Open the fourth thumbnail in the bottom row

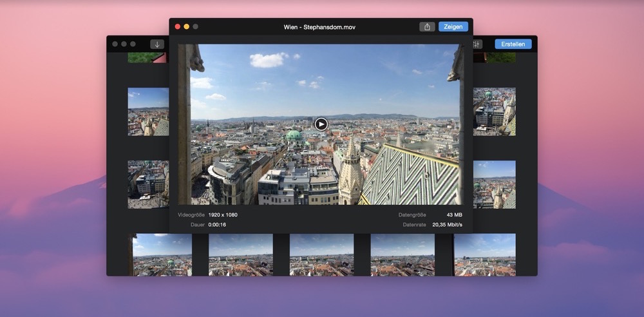coord(402,255)
